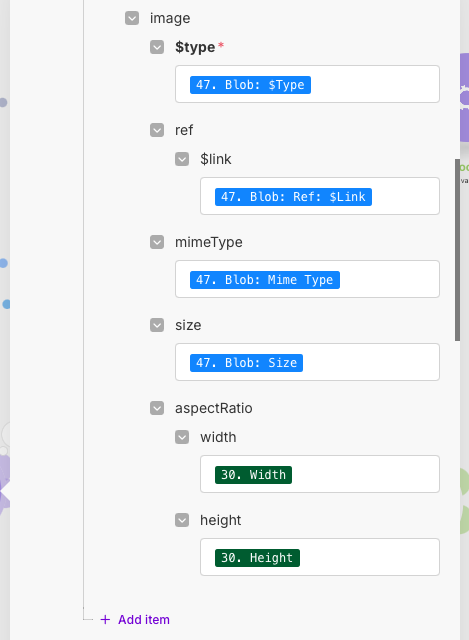This screenshot has width=469, height=640.
Task: Click the 'size' label
Action: click(188, 325)
